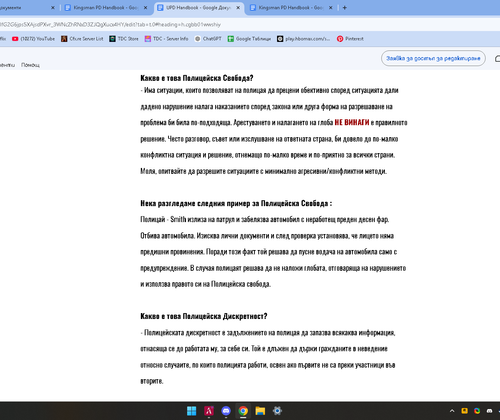Click the yellow tray icon

click(x=464, y=411)
